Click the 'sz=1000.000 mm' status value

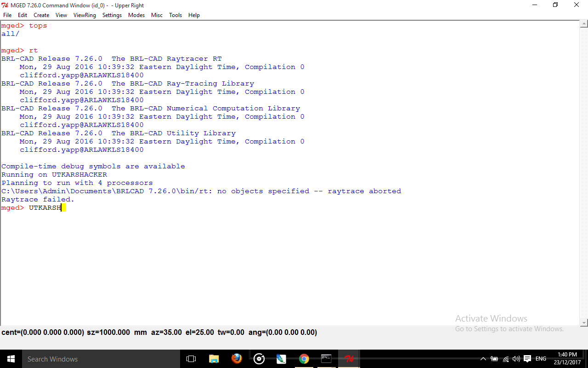tap(117, 332)
